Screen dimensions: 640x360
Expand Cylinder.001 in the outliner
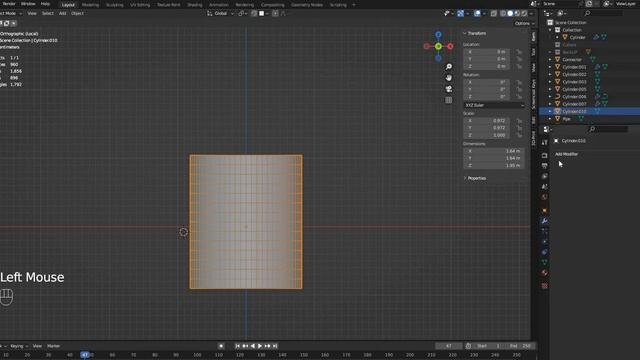(x=550, y=67)
